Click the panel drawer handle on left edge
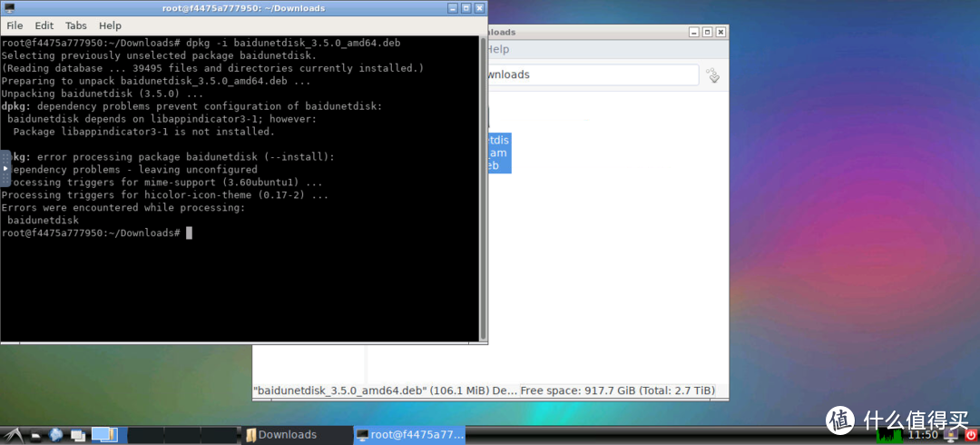 click(5, 168)
